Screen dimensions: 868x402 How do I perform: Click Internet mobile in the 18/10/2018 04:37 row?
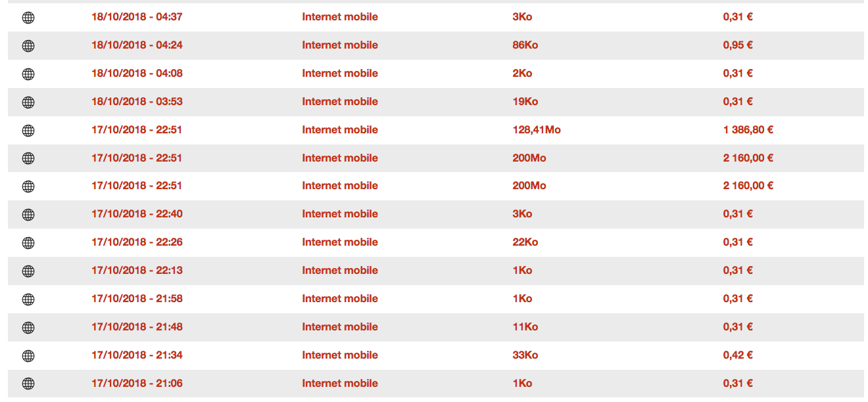coord(340,17)
